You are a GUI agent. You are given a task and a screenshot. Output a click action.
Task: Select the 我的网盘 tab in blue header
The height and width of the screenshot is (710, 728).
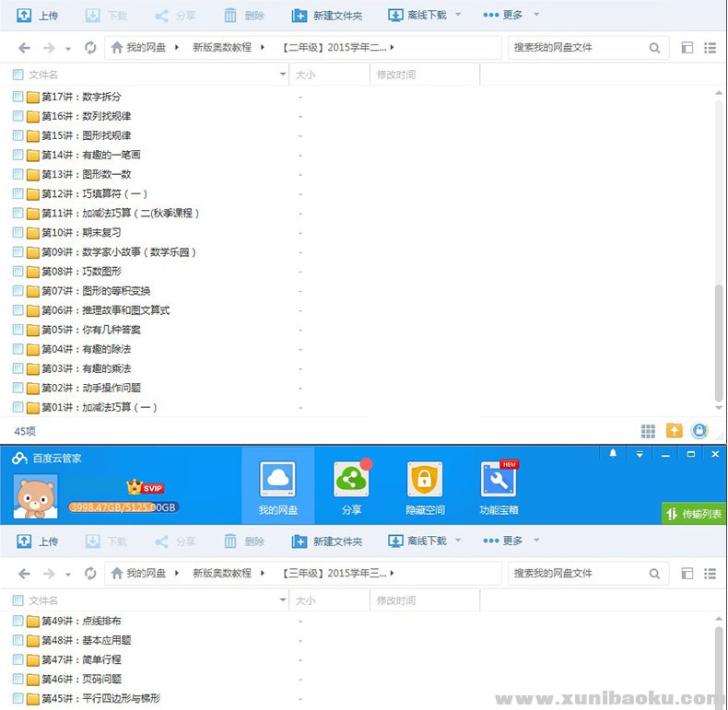[x=277, y=485]
